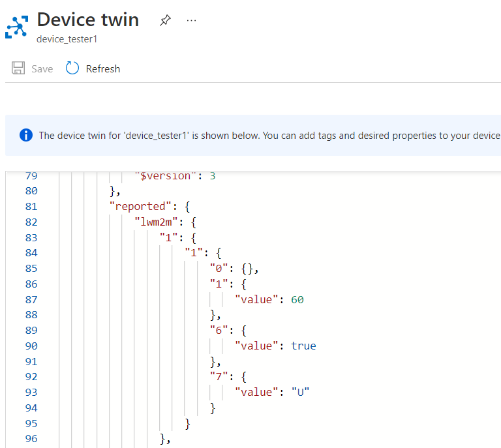
Task: Click line number 91 in the gutter
Action: click(x=31, y=362)
